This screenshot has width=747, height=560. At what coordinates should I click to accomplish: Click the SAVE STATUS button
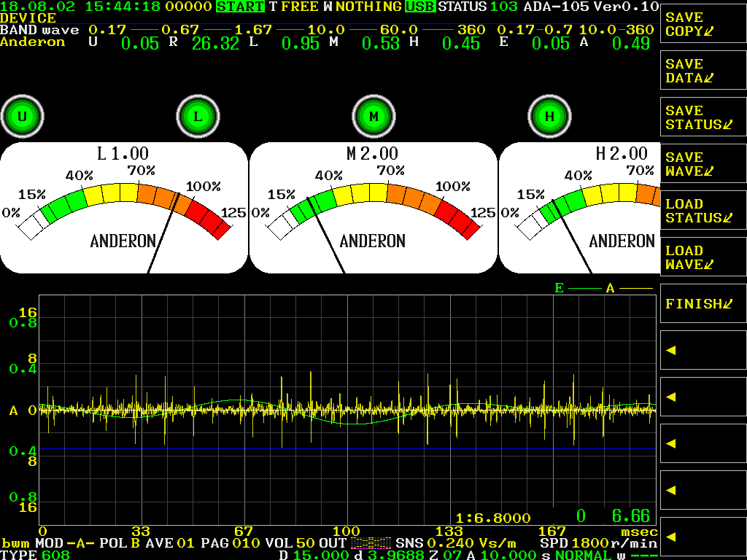tap(703, 117)
